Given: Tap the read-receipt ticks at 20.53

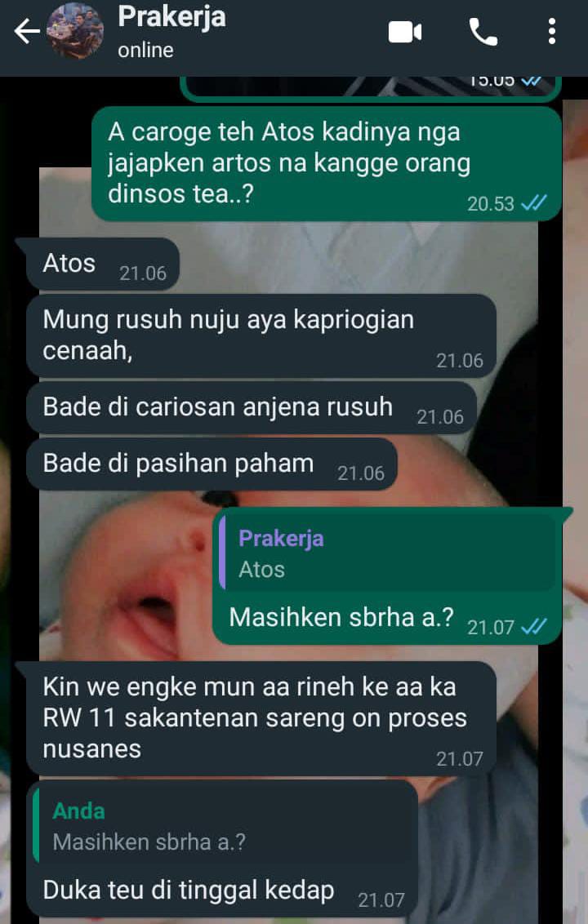Looking at the screenshot, I should tap(534, 203).
